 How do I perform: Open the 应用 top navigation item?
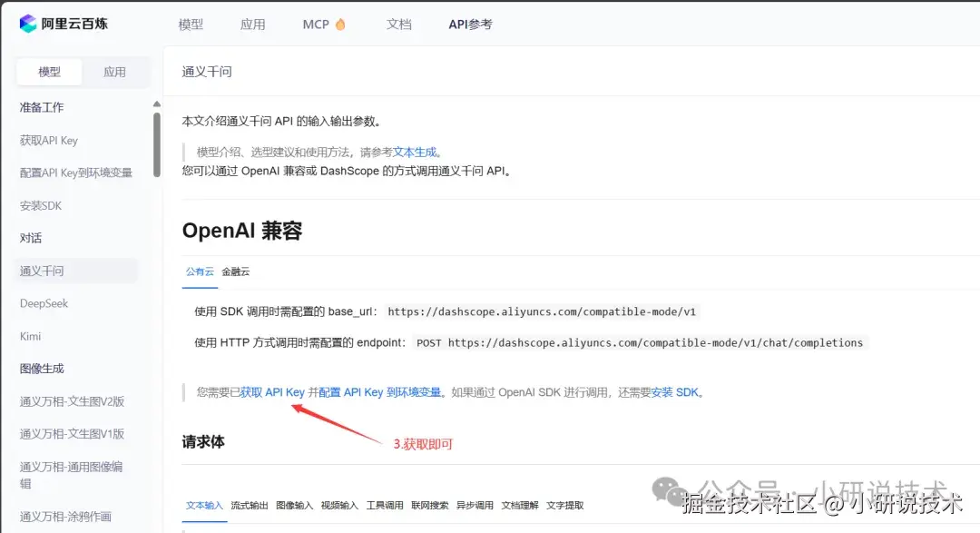(x=252, y=25)
